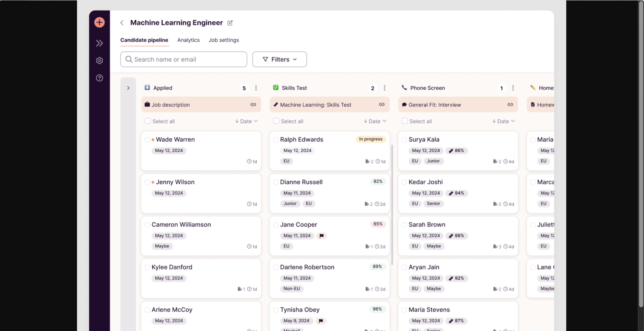Click the link/copy icon on Job description card

point(252,105)
